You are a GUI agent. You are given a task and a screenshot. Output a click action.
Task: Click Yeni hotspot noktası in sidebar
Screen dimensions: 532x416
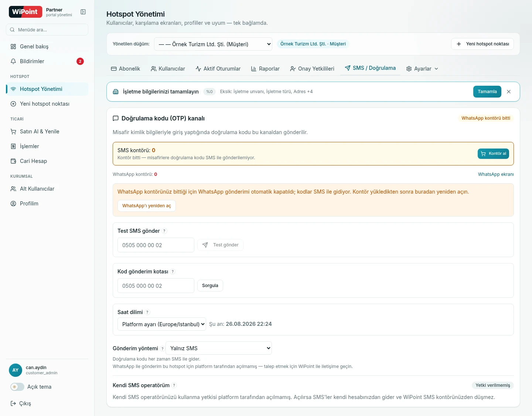coord(47,104)
